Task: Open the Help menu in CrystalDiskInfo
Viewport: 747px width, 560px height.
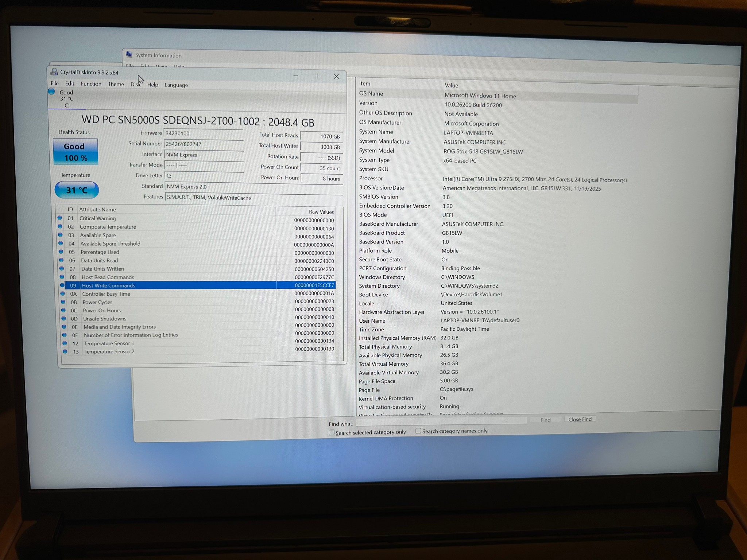Action: pyautogui.click(x=153, y=85)
